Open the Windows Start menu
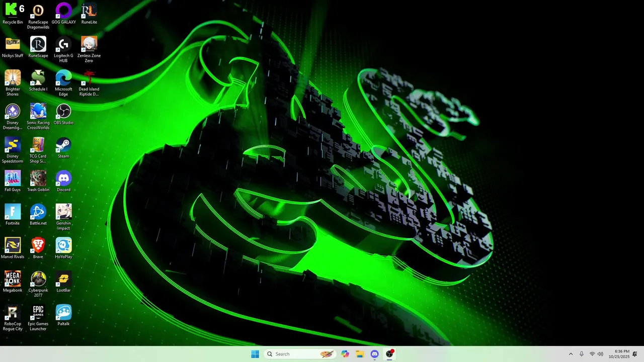 [255, 354]
